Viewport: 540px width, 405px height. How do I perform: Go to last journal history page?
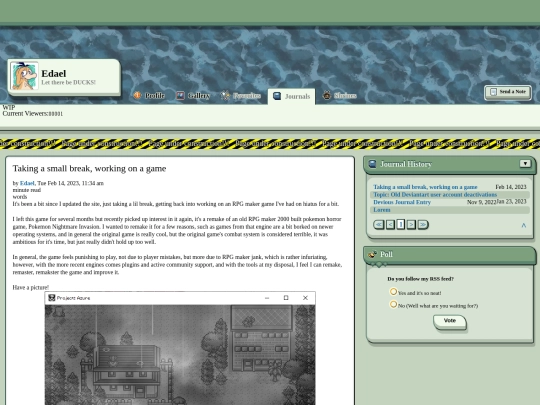point(423,225)
